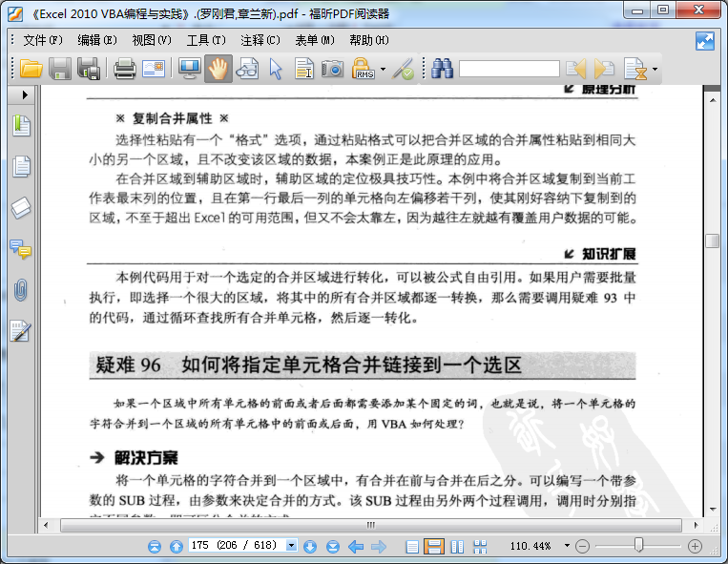Open the 表单(M) menu
This screenshot has width=728, height=564.
click(x=314, y=40)
